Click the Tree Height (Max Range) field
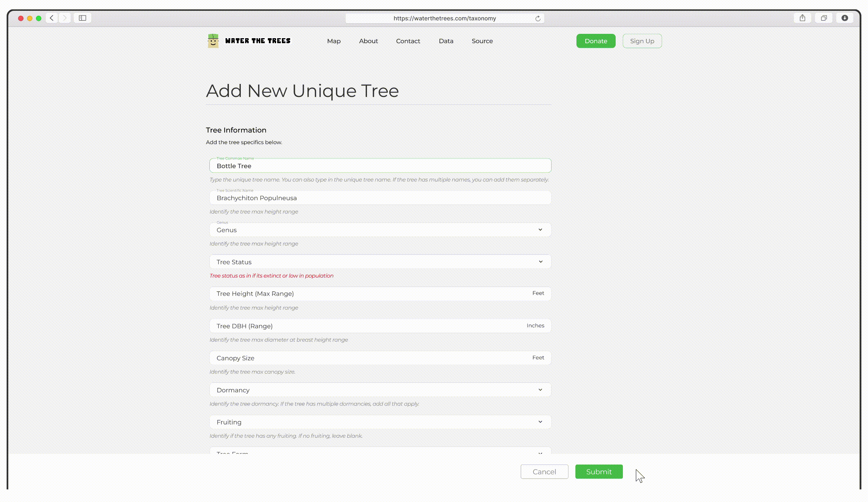 [x=371, y=294]
